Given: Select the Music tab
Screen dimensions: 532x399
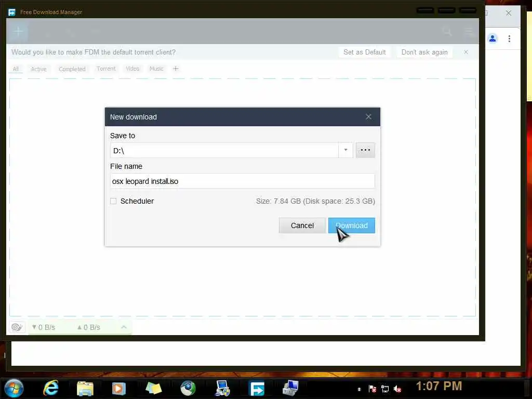Looking at the screenshot, I should 156,69.
